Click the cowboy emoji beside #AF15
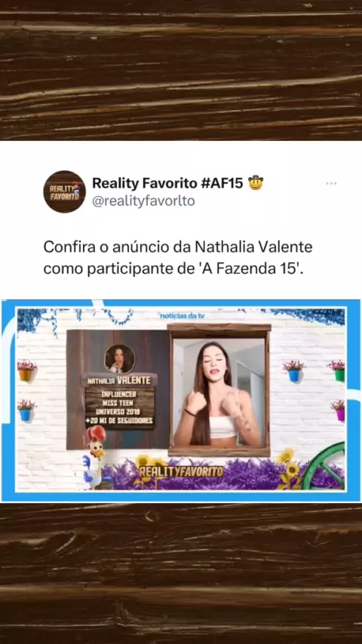The height and width of the screenshot is (644, 362). coord(256,182)
